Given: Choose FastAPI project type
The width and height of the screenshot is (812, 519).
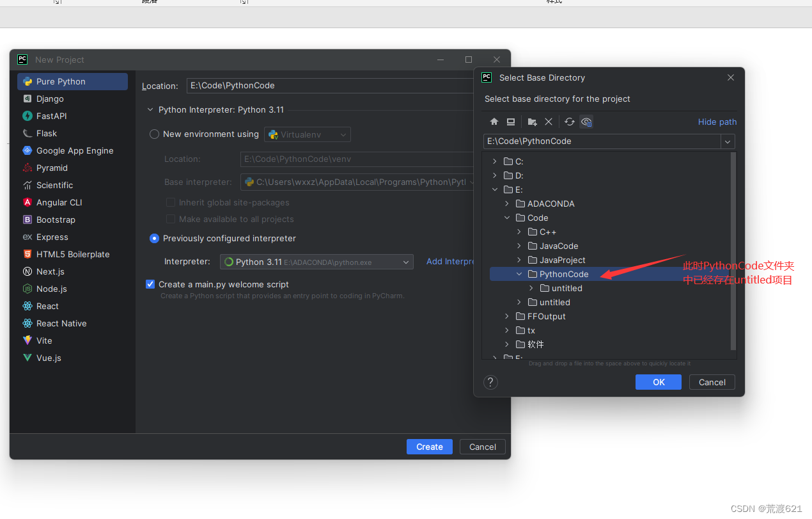Looking at the screenshot, I should pos(72,116).
